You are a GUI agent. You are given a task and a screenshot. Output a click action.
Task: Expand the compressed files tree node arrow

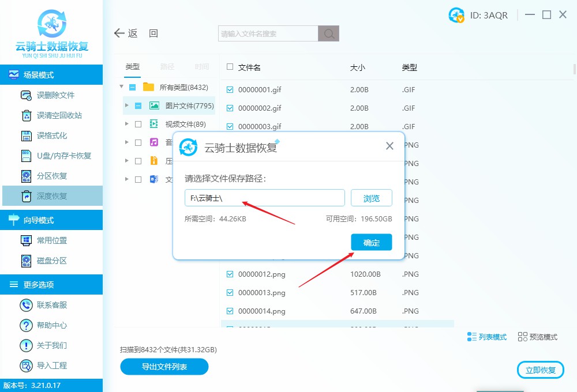coord(126,160)
